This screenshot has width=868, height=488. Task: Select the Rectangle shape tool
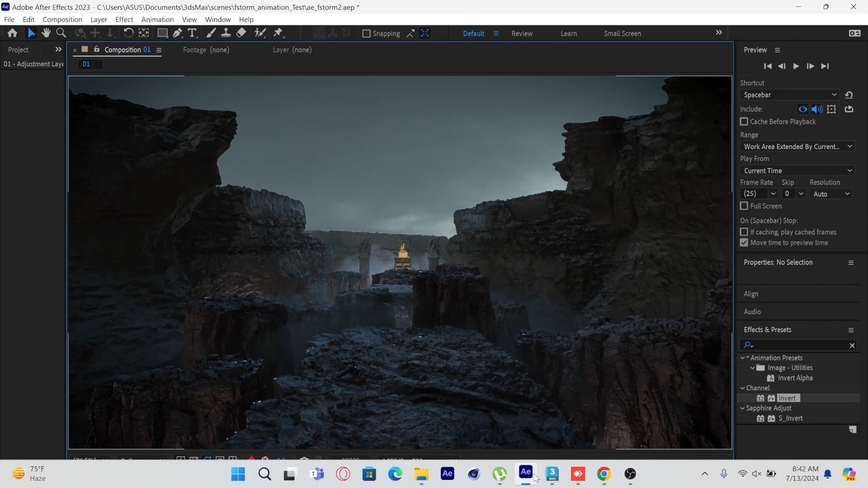point(162,33)
